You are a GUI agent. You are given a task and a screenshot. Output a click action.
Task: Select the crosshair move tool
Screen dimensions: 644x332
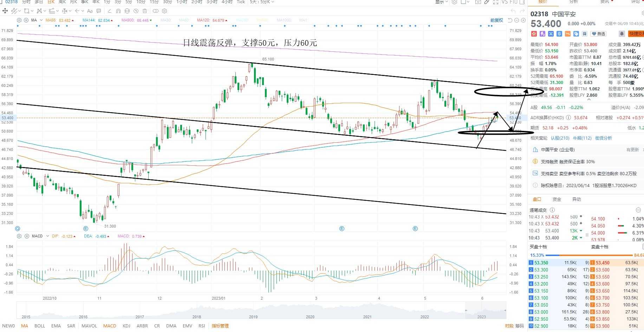point(5,11)
